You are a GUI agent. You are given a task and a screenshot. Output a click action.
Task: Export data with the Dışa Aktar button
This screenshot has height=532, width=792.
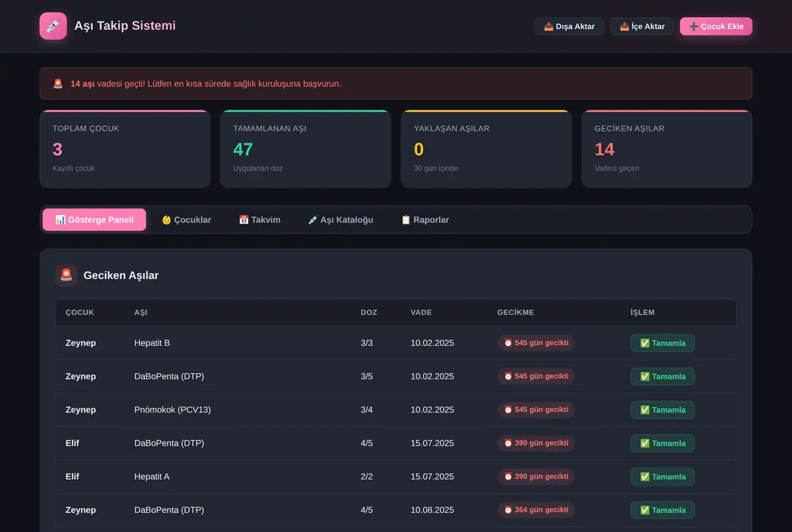click(x=569, y=26)
